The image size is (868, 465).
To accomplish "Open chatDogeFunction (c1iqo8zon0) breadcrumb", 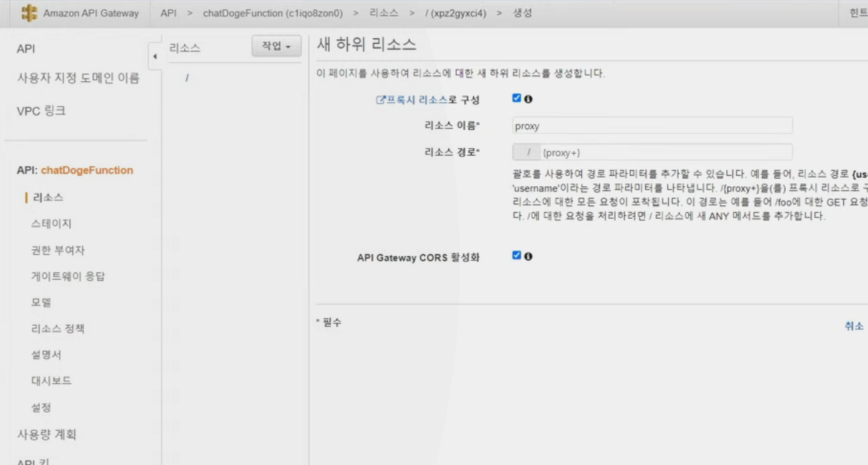I will [272, 13].
